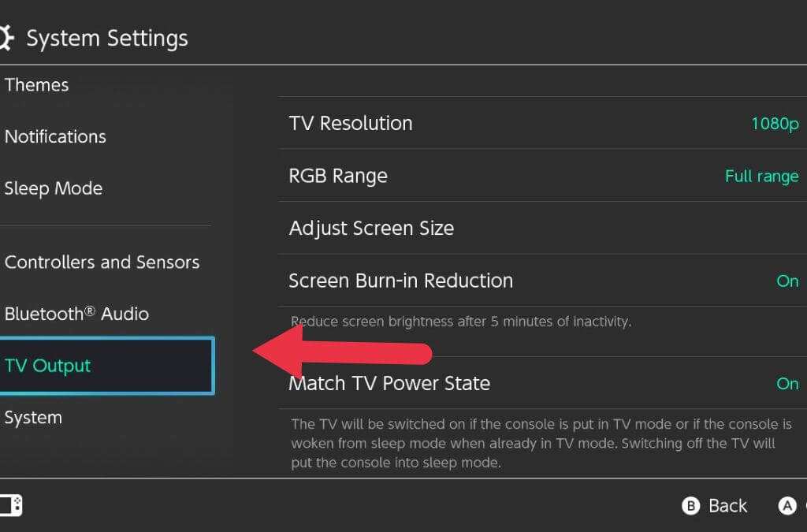Viewport: 807px width, 532px height.
Task: Open the Themes section
Action: (x=37, y=85)
